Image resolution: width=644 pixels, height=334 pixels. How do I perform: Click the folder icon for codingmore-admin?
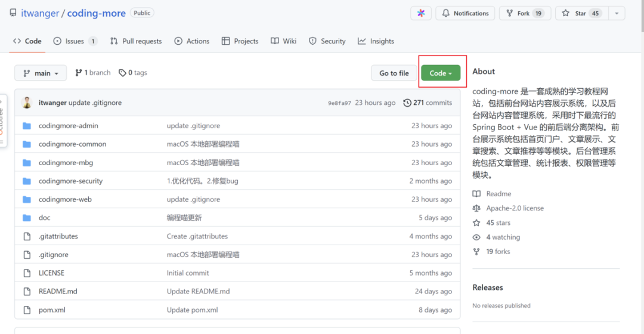27,126
